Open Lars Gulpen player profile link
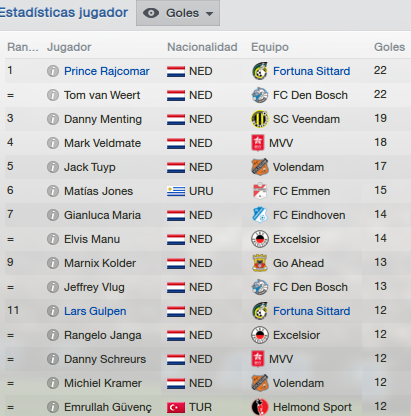 95,311
